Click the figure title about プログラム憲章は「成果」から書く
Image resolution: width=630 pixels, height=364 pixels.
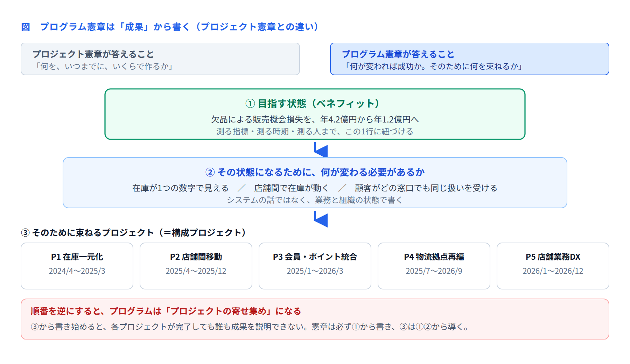coord(170,27)
